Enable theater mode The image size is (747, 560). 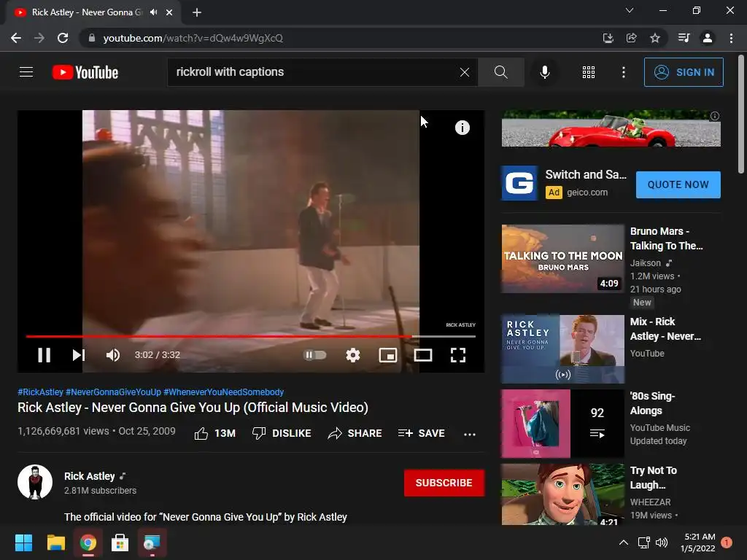[x=423, y=355]
